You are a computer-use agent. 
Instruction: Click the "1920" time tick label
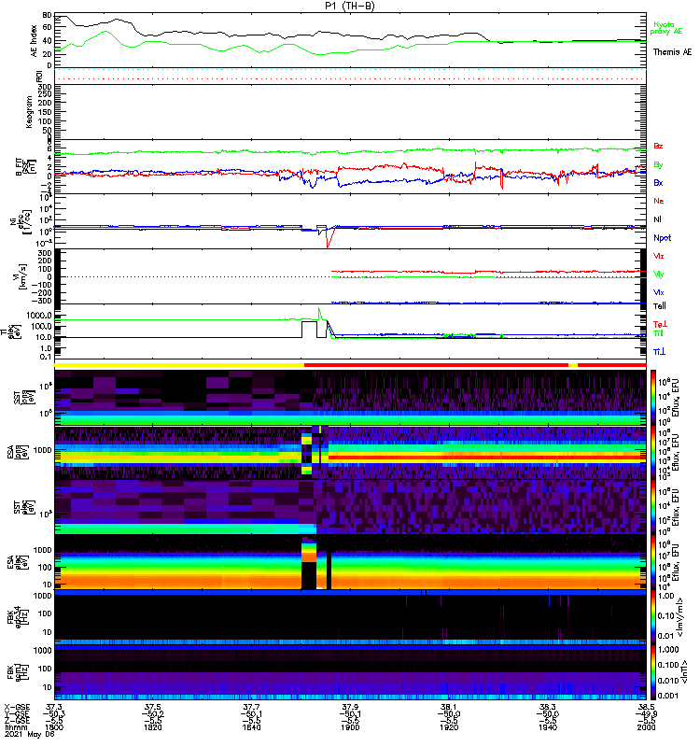(x=449, y=727)
